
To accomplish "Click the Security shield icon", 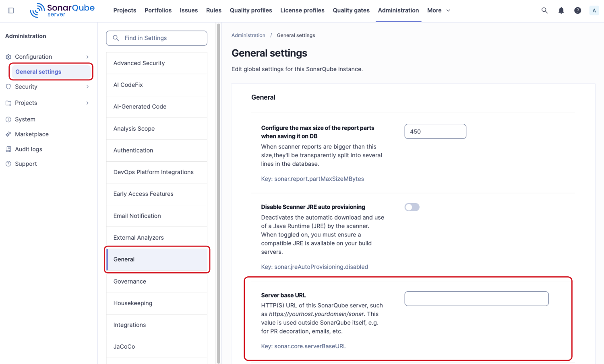I will pos(8,86).
